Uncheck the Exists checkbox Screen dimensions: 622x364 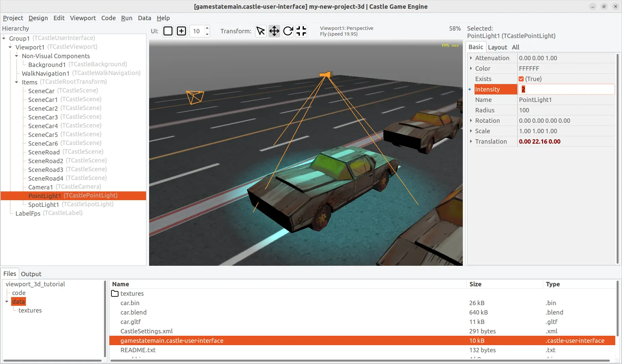click(521, 79)
